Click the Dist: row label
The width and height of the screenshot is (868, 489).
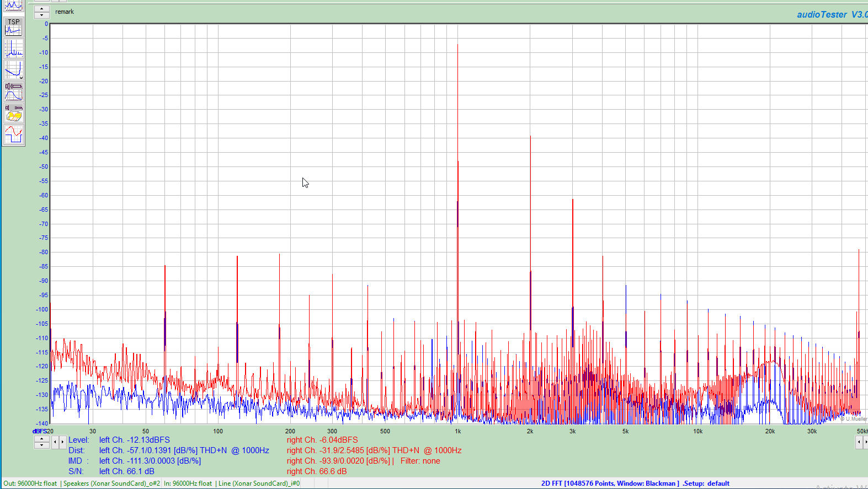click(x=77, y=450)
